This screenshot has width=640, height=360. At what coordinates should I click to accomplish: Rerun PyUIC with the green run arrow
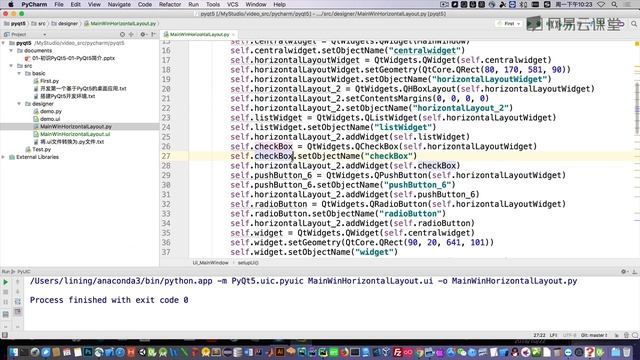[x=6, y=282]
